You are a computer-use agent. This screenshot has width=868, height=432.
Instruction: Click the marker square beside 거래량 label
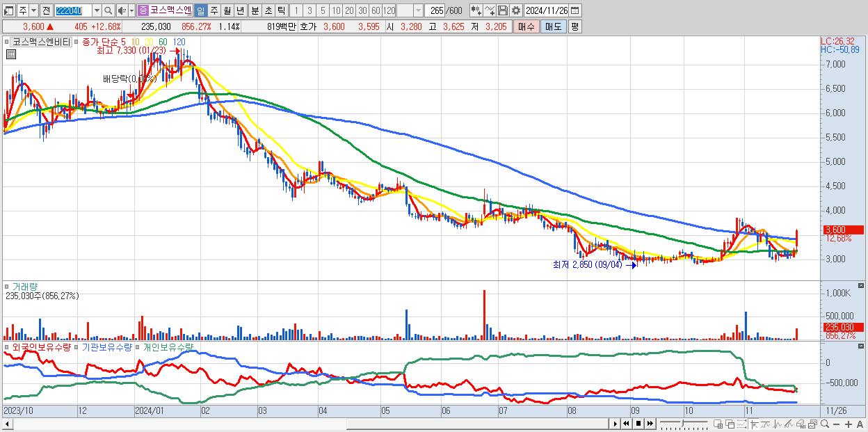(x=7, y=286)
